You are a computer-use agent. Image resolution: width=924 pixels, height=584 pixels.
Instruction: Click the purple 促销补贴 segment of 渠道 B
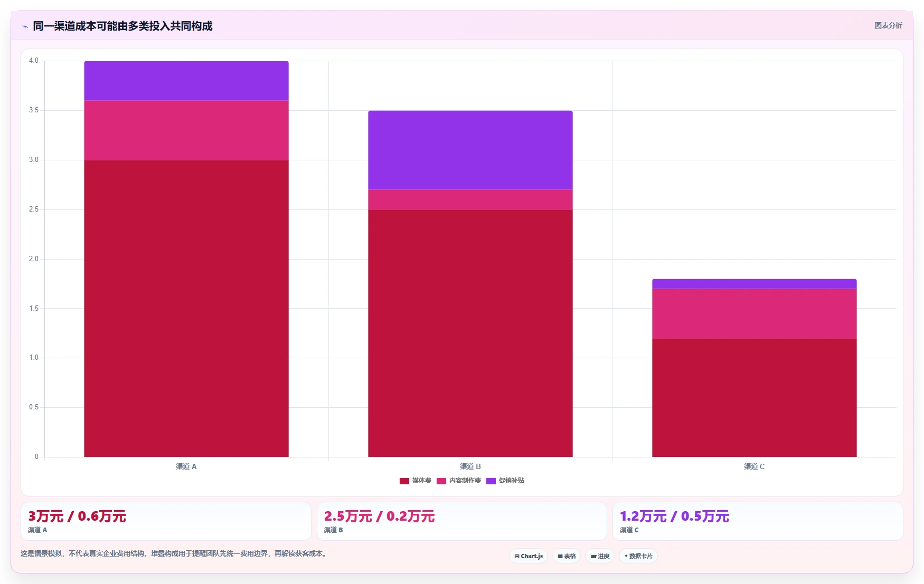(470, 150)
